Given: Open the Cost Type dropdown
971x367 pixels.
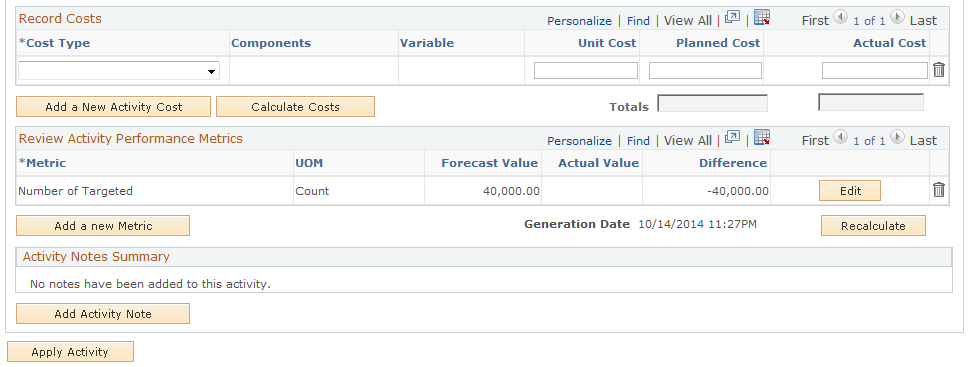Looking at the screenshot, I should click(119, 71).
